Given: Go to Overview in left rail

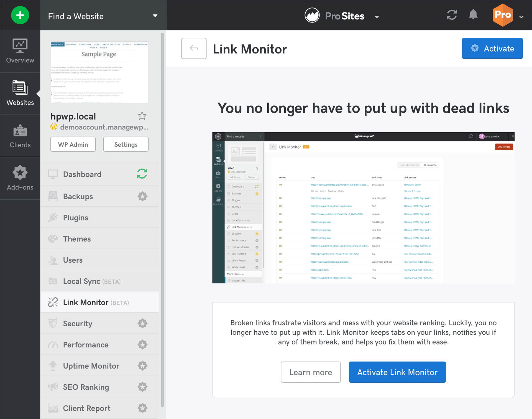Looking at the screenshot, I should coord(20,51).
